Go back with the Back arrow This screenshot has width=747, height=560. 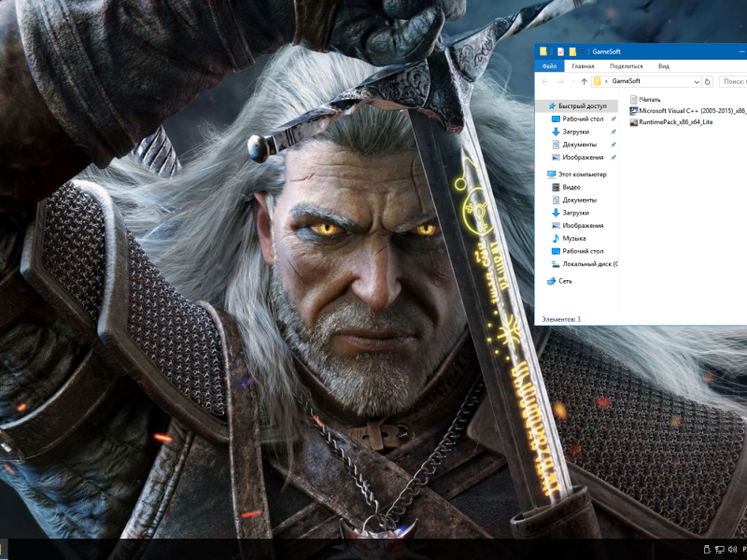coord(545,81)
